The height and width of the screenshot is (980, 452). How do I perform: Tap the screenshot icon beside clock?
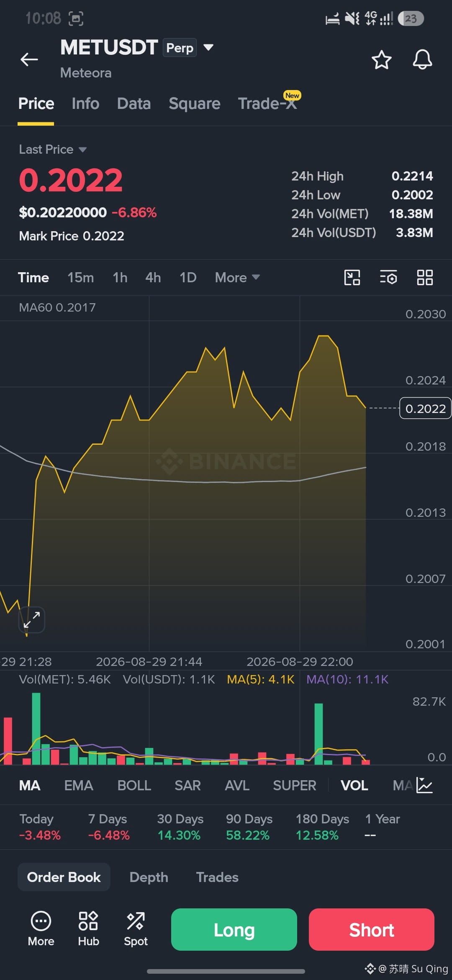click(76, 18)
